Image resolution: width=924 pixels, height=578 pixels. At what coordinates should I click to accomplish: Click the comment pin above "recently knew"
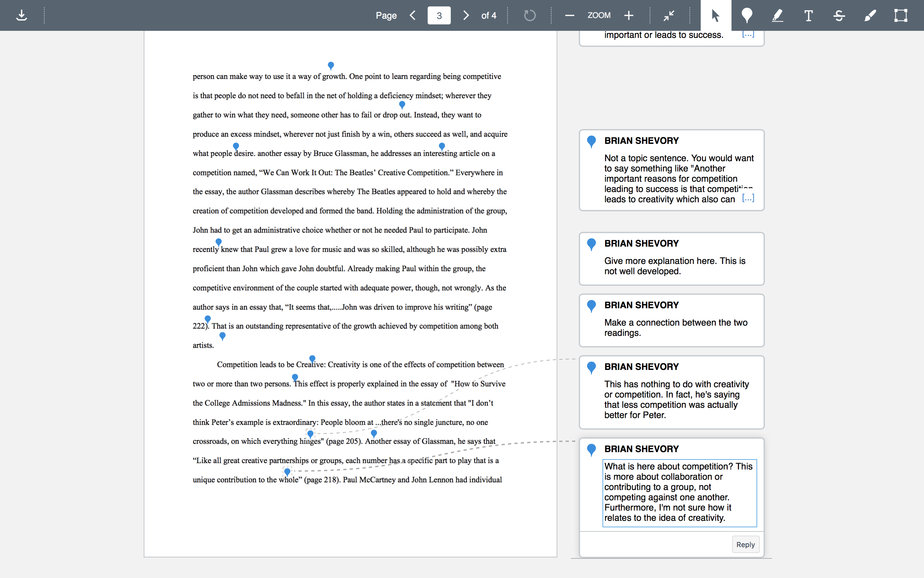[218, 242]
